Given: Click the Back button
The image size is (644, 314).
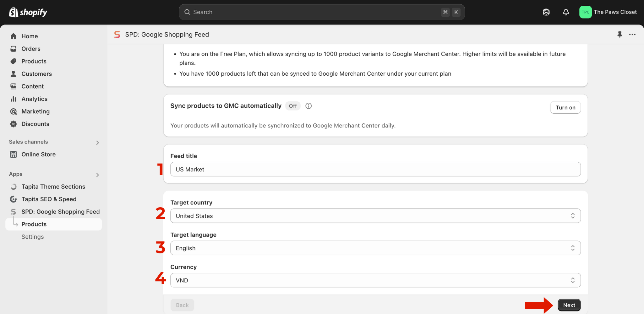Looking at the screenshot, I should pos(182,305).
